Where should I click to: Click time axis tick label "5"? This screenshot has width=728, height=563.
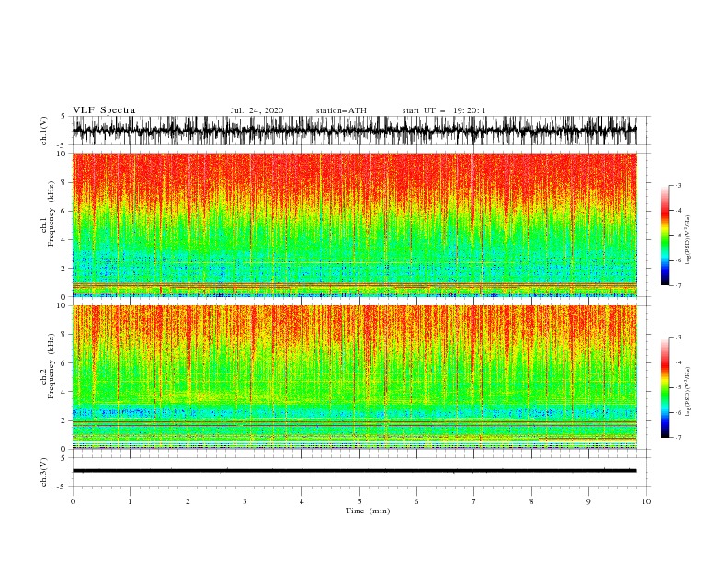tap(359, 501)
